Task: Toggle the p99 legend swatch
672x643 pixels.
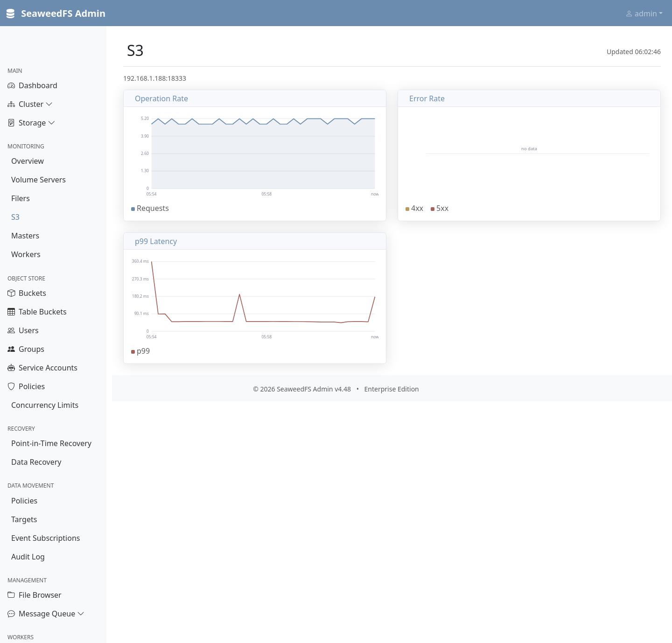Action: [x=133, y=352]
